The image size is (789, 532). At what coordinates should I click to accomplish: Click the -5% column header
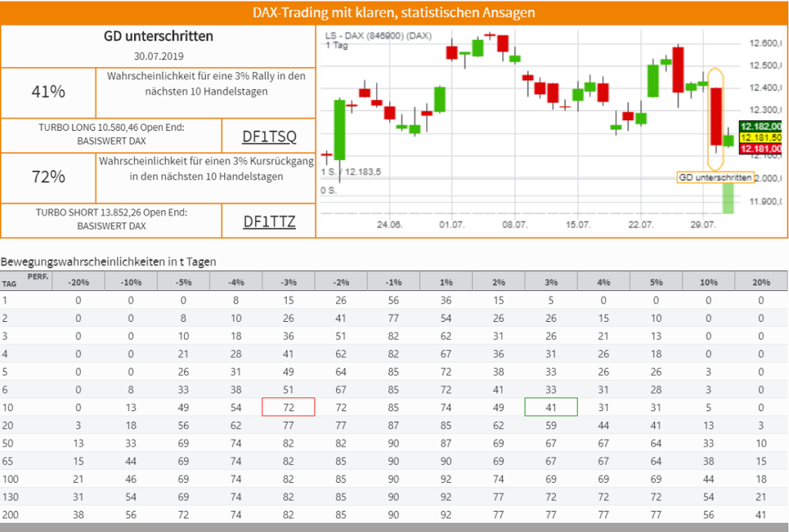click(183, 282)
